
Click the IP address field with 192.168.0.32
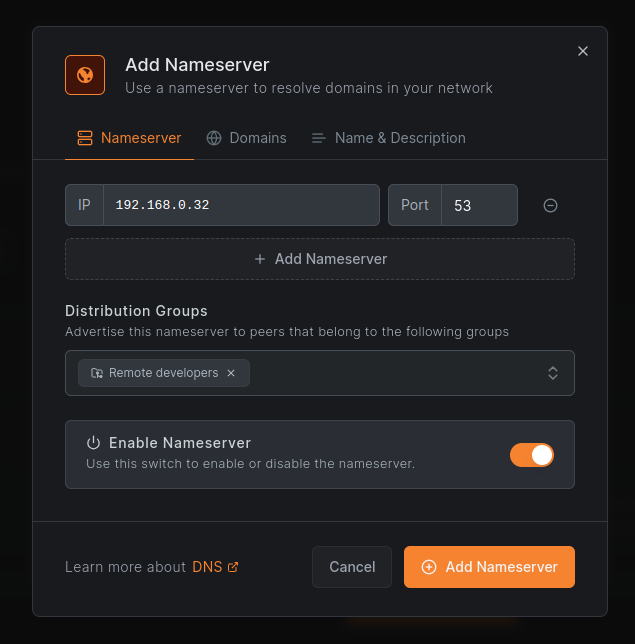(x=240, y=205)
